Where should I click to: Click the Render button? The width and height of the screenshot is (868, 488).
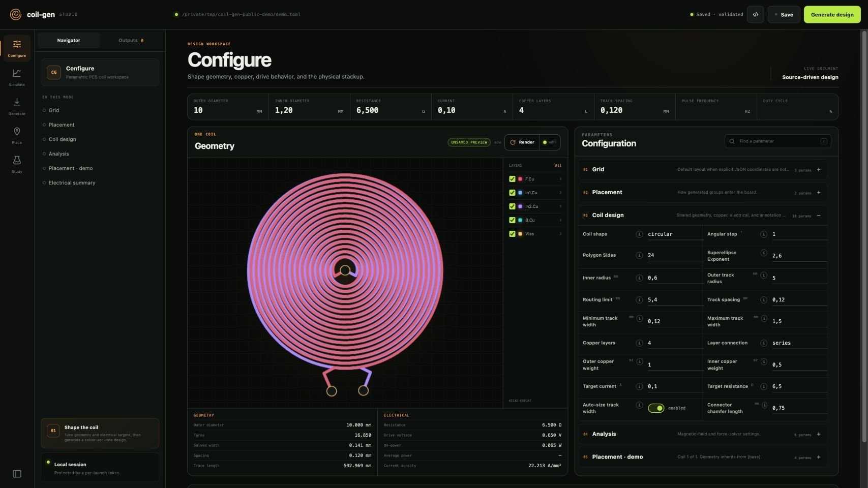click(x=522, y=142)
